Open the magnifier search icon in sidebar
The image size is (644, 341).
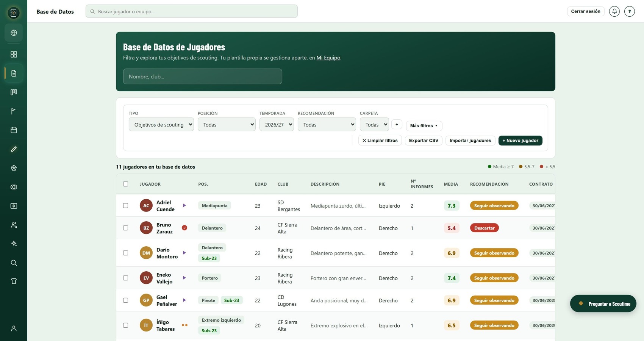click(14, 263)
